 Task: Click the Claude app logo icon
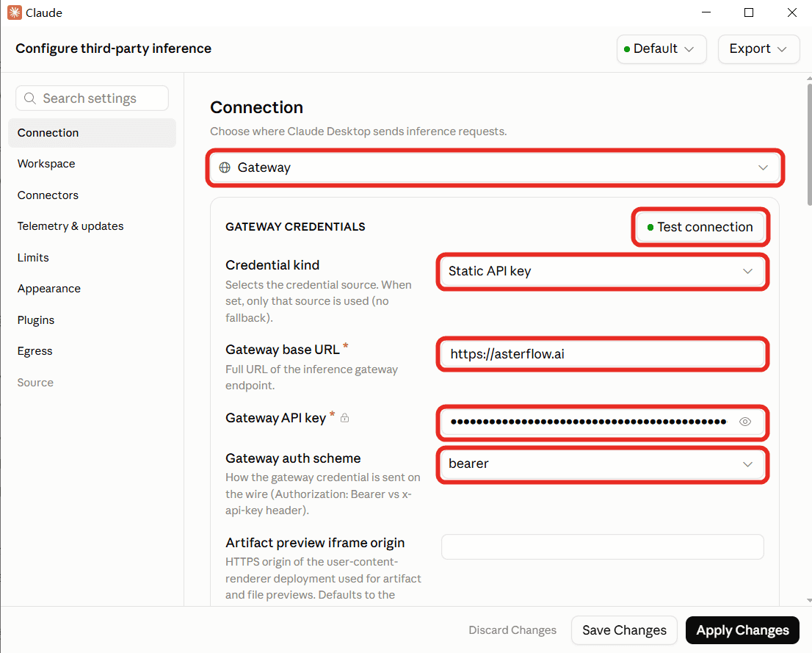tap(15, 12)
